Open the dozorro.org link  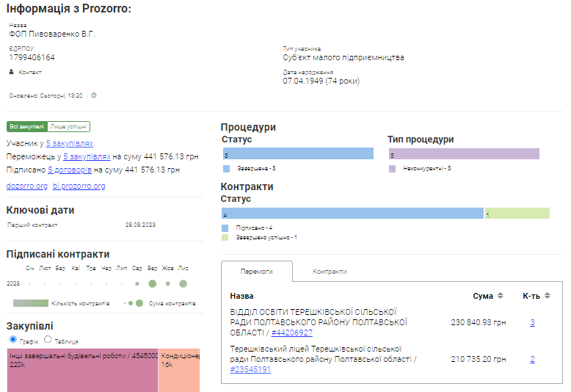(26, 186)
